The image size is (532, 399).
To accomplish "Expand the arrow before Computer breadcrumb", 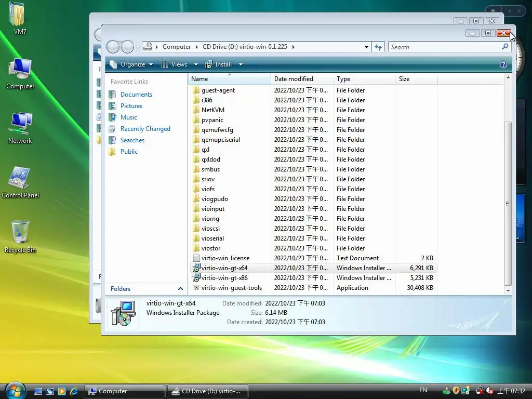I will [157, 47].
